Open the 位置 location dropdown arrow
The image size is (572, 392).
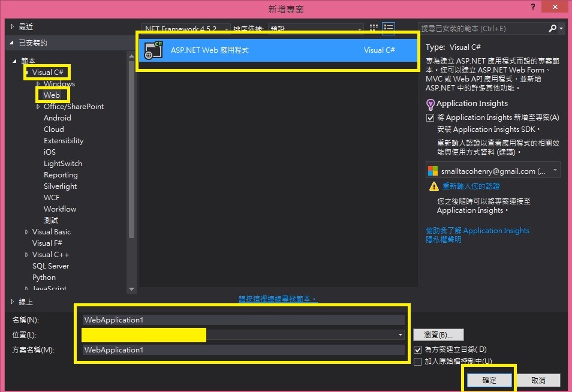pos(400,334)
